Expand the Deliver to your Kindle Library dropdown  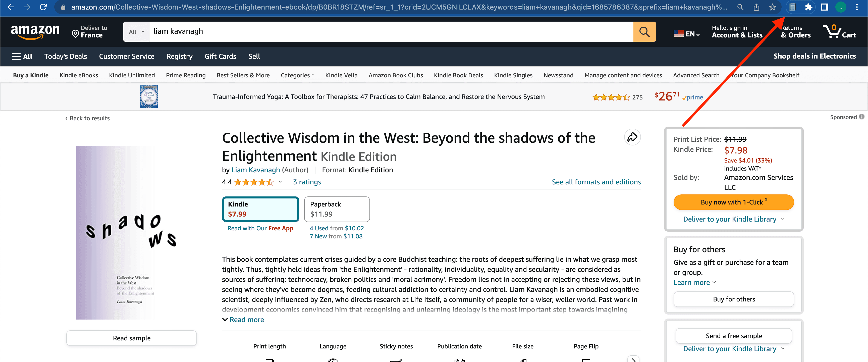[x=733, y=219]
